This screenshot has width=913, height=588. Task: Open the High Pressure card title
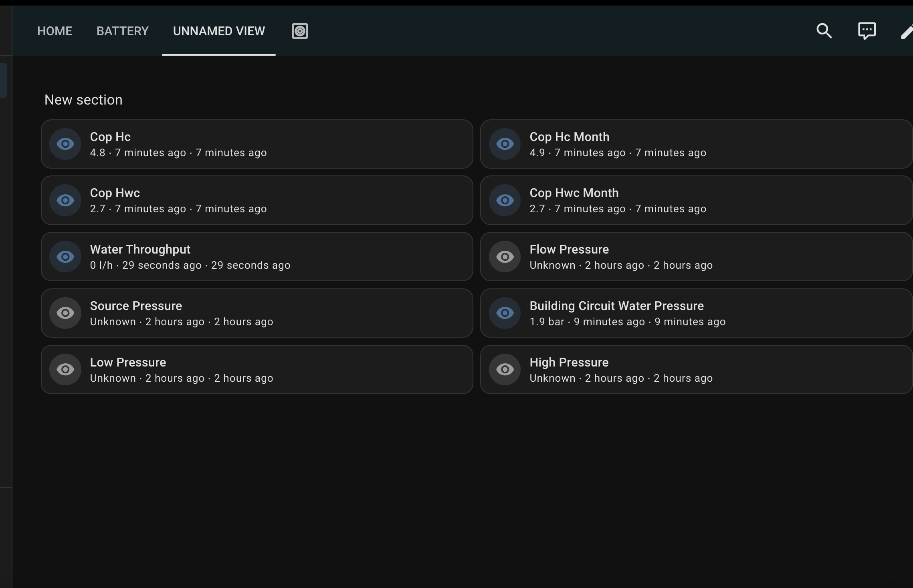[x=569, y=362]
